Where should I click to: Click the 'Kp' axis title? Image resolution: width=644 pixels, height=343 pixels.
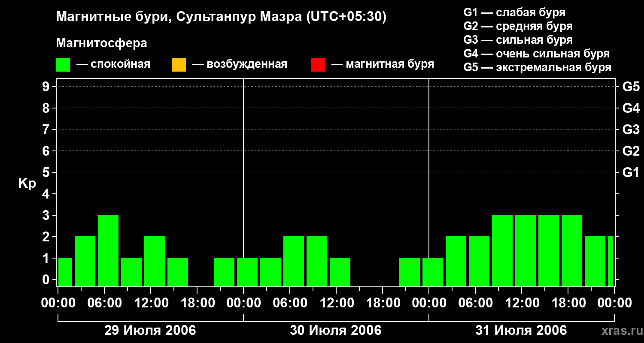pyautogui.click(x=27, y=184)
